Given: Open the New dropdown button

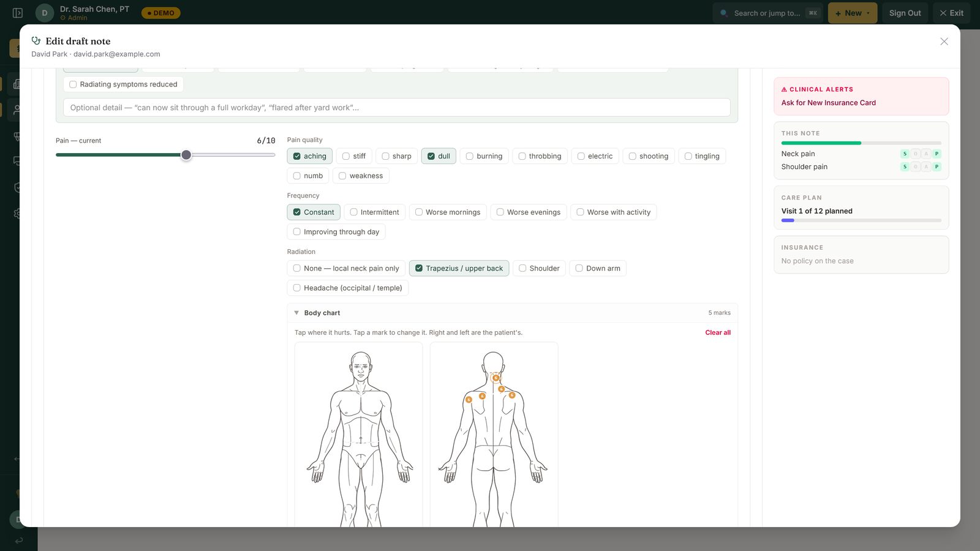Looking at the screenshot, I should tap(853, 13).
